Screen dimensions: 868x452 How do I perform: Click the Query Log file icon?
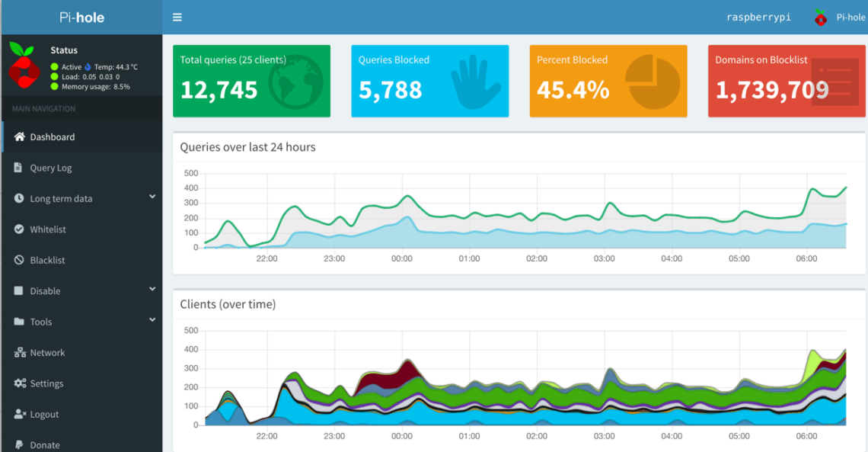click(x=19, y=168)
